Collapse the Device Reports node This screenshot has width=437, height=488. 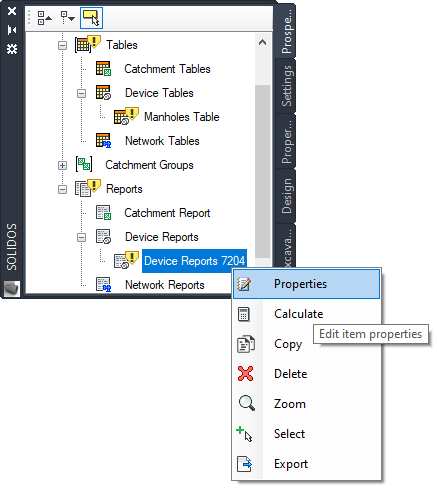[x=81, y=237]
